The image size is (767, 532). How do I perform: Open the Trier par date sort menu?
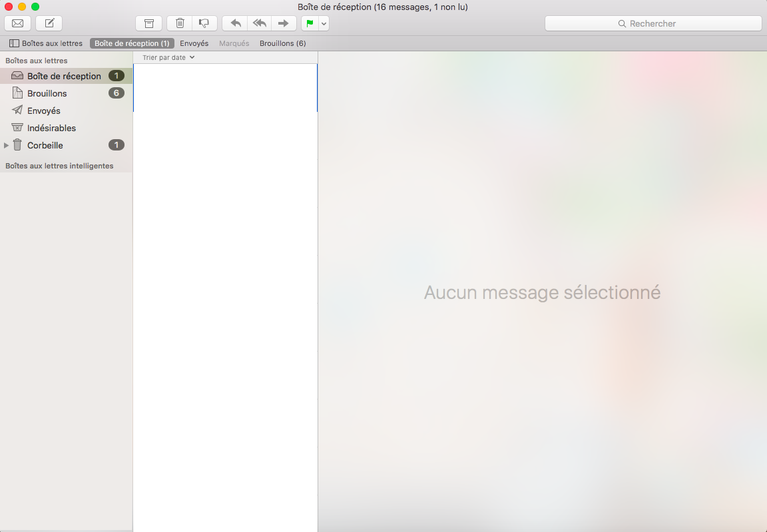168,57
